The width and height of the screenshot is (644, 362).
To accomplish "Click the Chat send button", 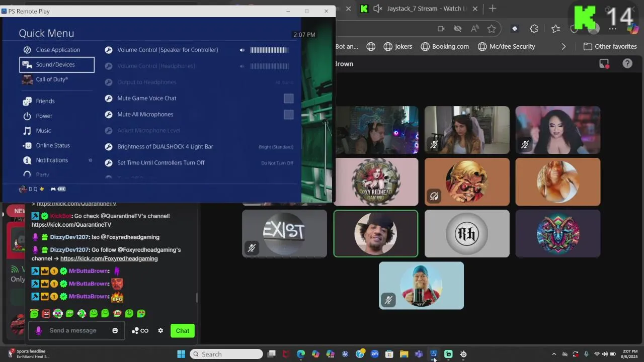I will (183, 330).
